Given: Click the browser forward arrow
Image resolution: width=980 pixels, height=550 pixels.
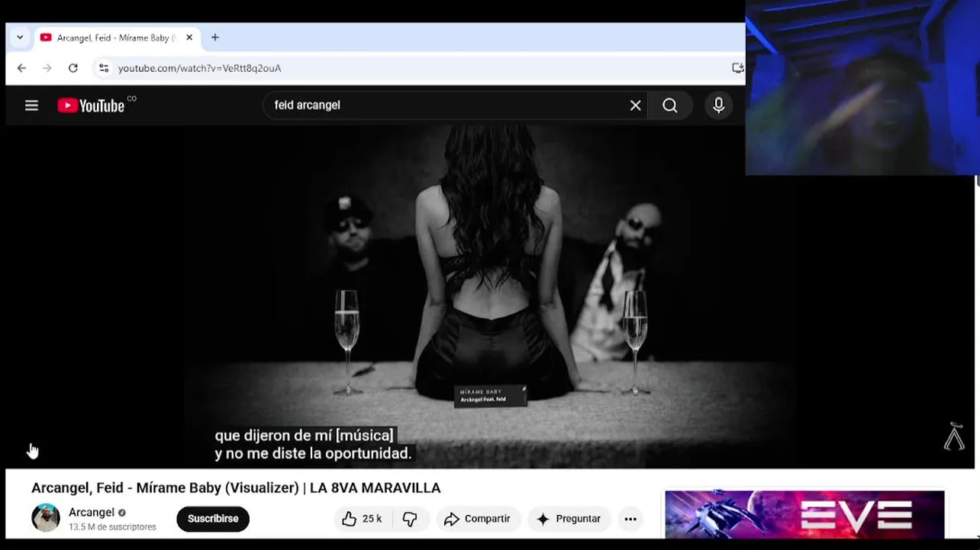Looking at the screenshot, I should (47, 68).
